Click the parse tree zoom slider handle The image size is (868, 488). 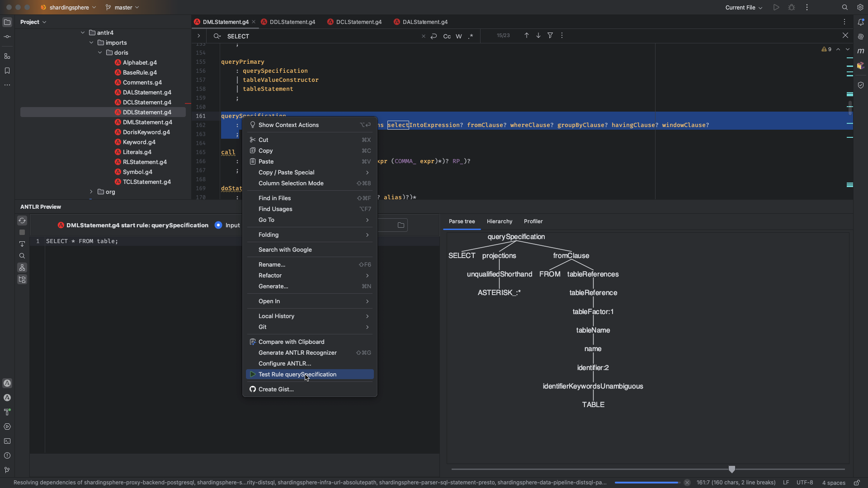(732, 469)
